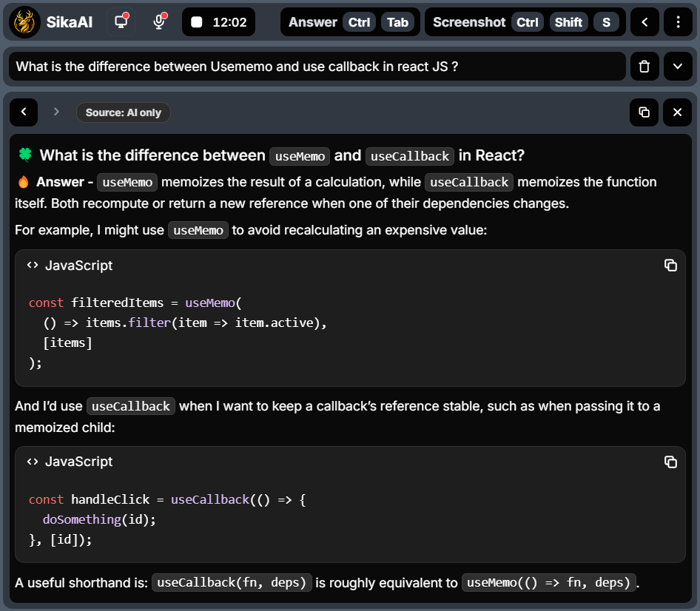Close the answer panel

tap(677, 112)
